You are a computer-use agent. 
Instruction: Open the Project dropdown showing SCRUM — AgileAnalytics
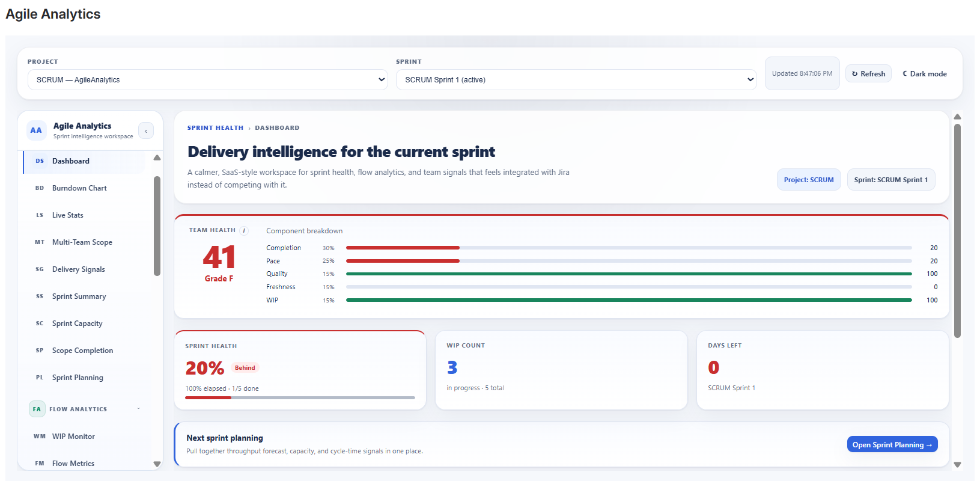pyautogui.click(x=208, y=79)
